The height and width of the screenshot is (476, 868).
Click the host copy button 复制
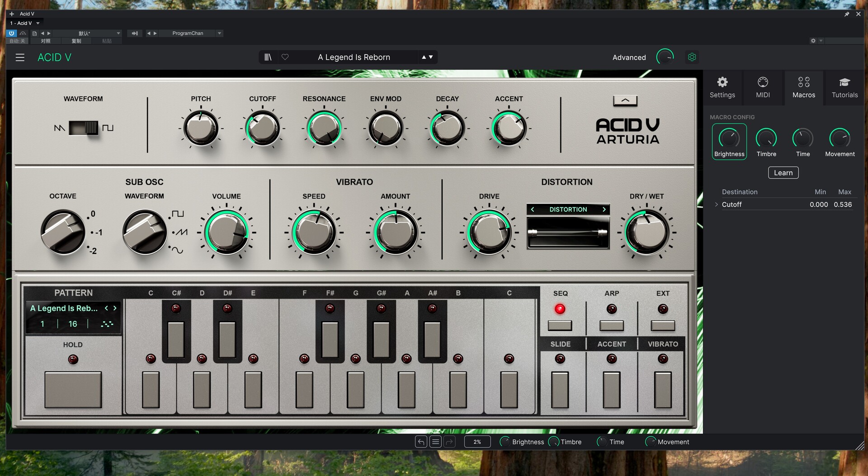76,41
